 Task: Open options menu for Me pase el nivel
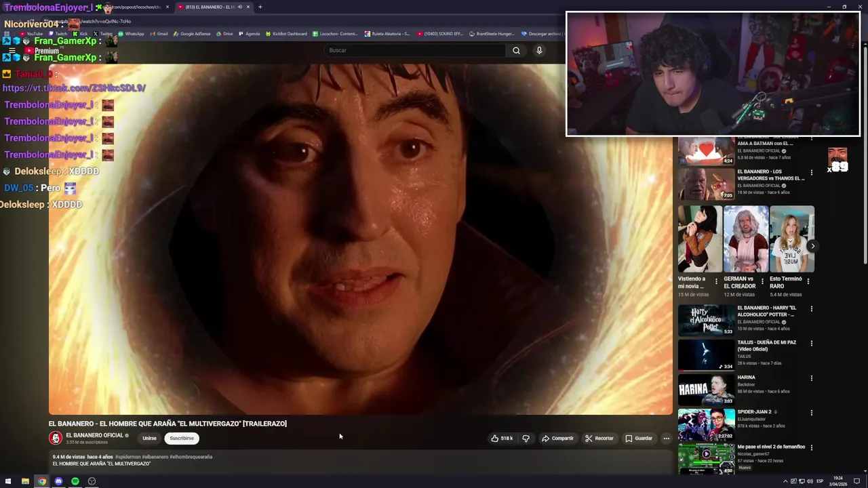(811, 447)
